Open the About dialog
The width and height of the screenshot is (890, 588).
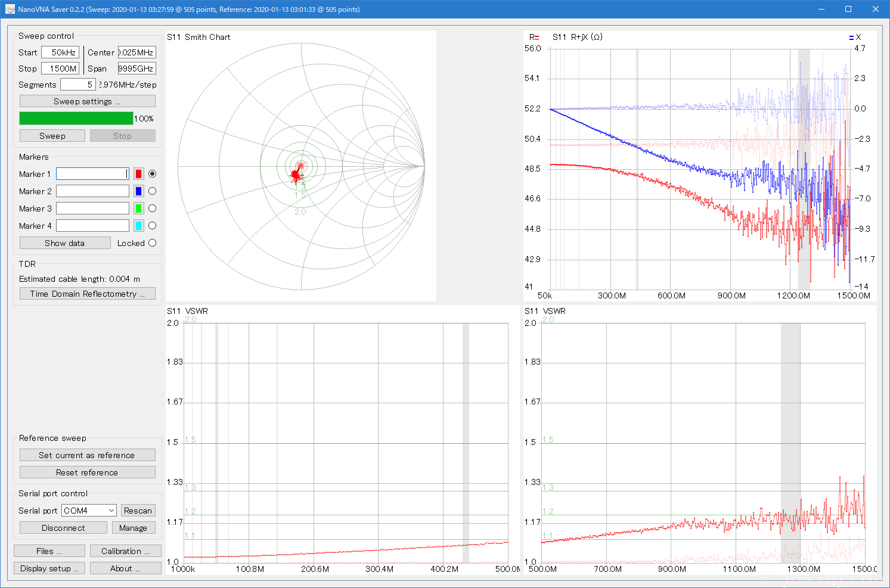point(126,568)
